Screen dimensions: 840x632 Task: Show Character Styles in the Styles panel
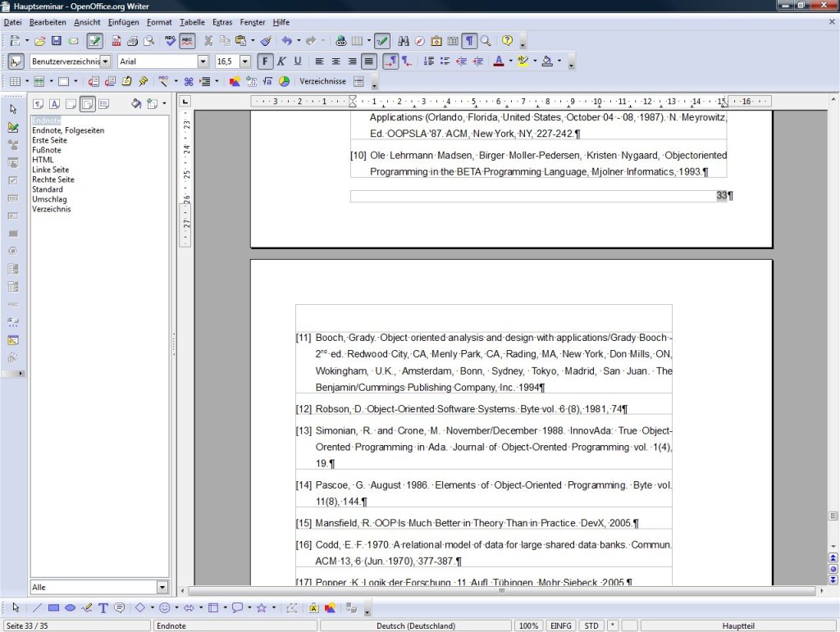(55, 104)
